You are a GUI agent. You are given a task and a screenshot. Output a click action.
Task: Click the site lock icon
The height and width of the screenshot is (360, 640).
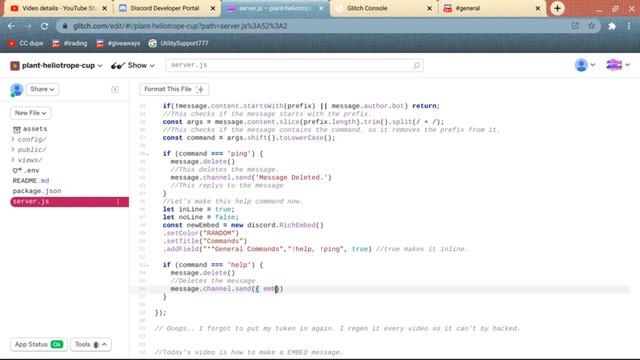64,26
